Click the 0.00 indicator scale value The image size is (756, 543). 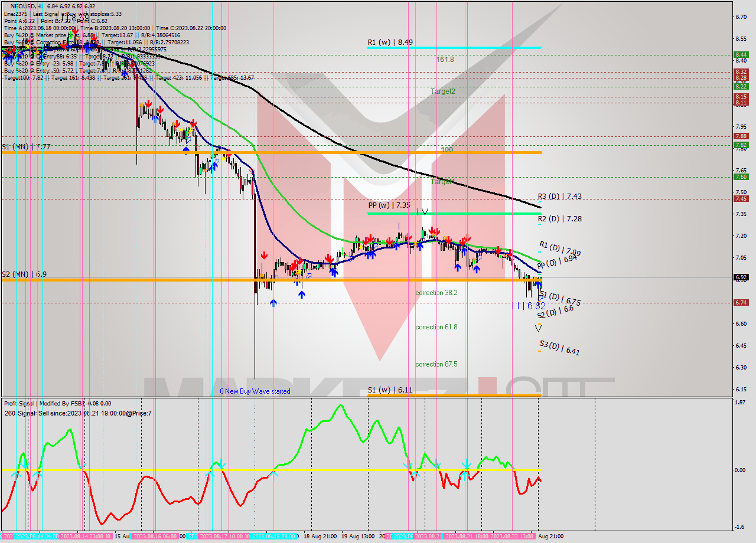[x=739, y=470]
